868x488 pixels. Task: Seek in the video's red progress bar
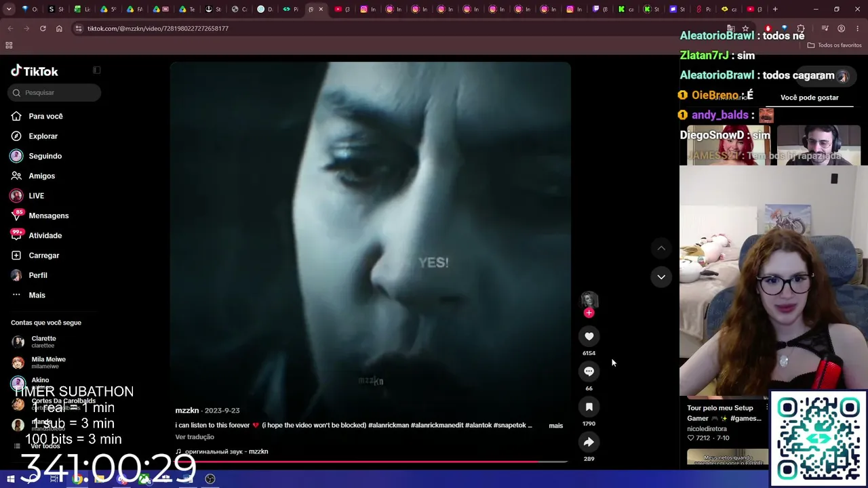coord(370,462)
